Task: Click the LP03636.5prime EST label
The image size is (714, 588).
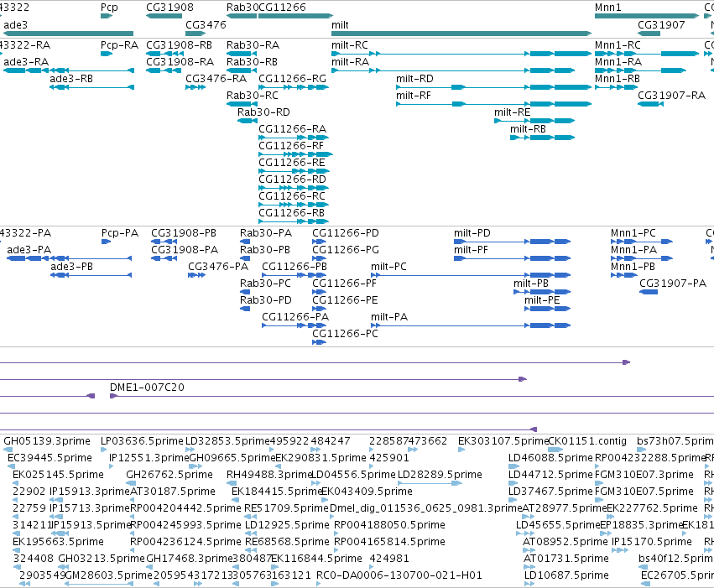Action: (142, 441)
